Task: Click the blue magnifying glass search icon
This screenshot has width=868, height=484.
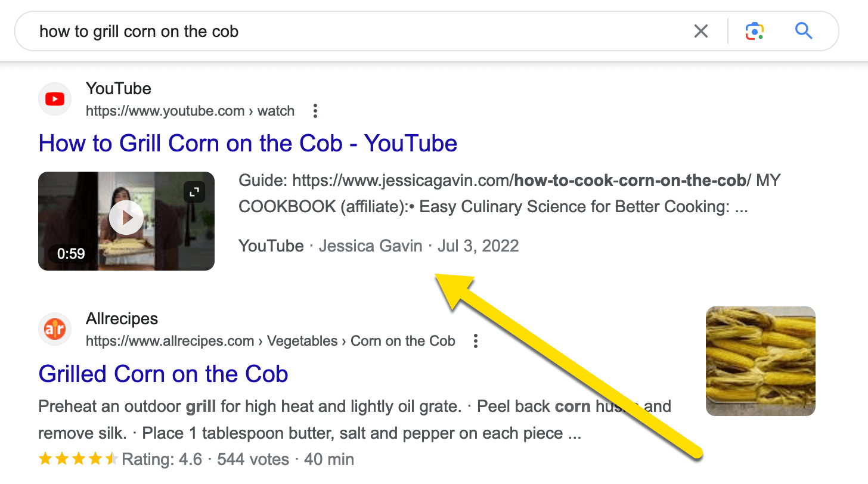Action: pyautogui.click(x=804, y=30)
